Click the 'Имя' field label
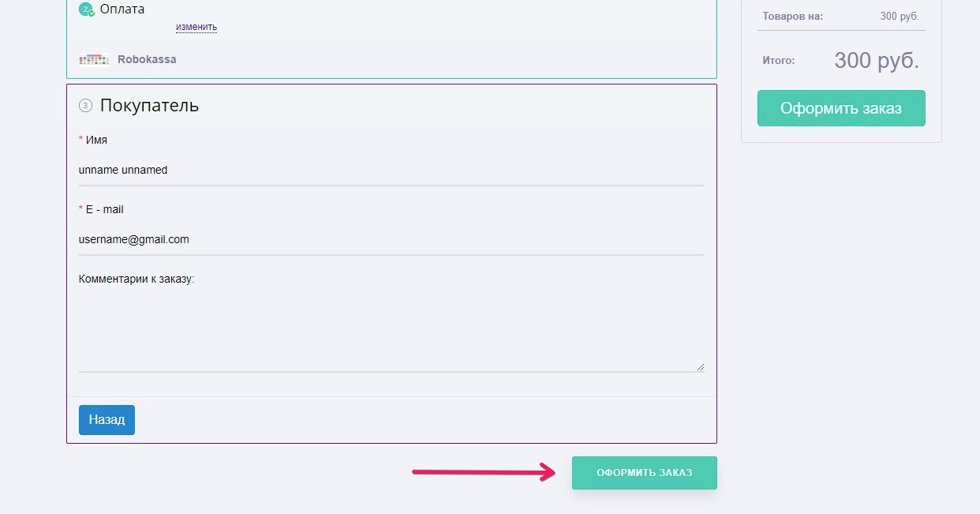 point(96,140)
